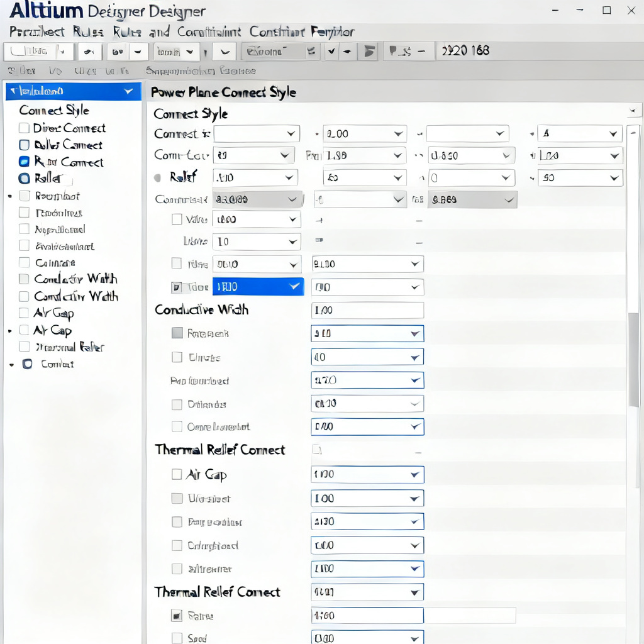Screen dimensions: 644x644
Task: Open the empty dropdown next to Connect label
Action: 257,134
